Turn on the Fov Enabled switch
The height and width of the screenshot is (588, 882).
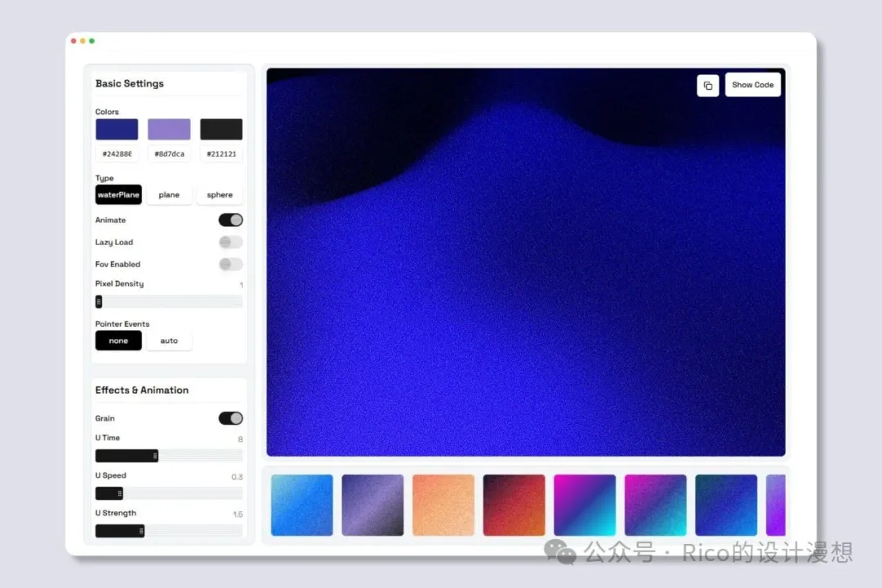click(x=230, y=265)
